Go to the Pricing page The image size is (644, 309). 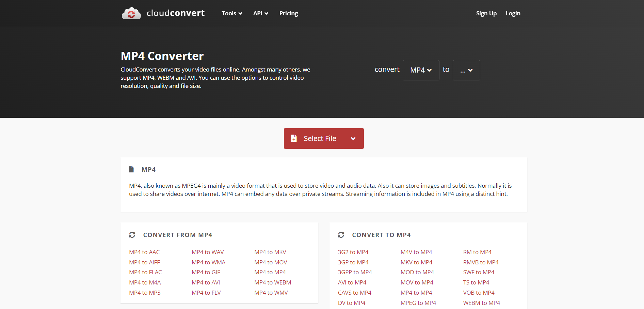point(289,13)
